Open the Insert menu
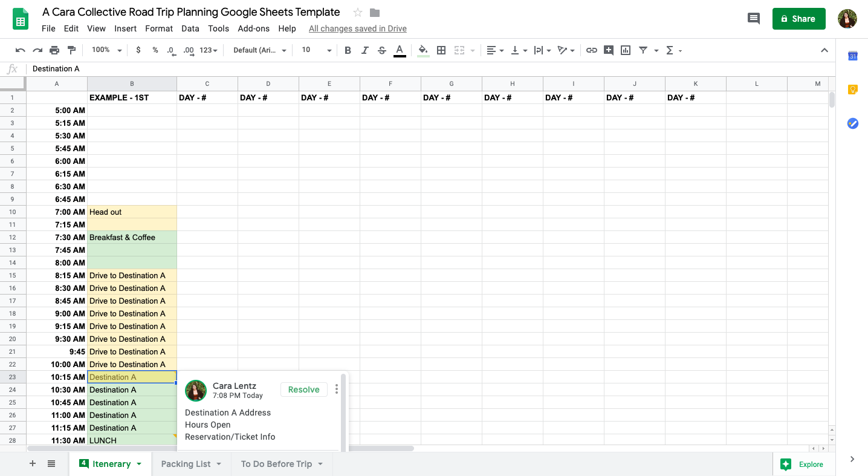868x476 pixels. click(125, 28)
